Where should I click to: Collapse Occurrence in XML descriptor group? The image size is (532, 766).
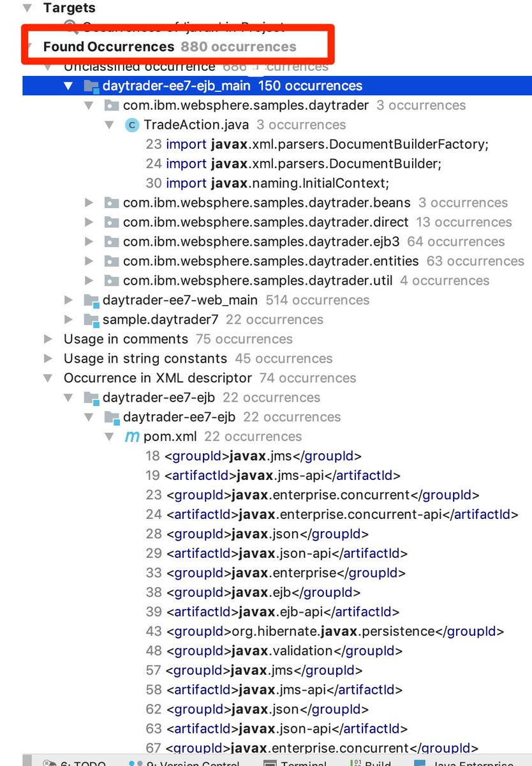(x=48, y=378)
